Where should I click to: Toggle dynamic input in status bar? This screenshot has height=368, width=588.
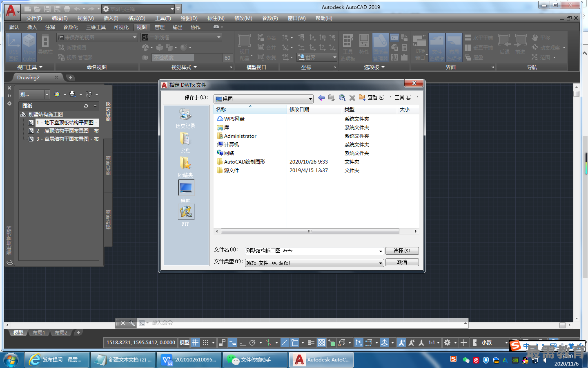(233, 343)
